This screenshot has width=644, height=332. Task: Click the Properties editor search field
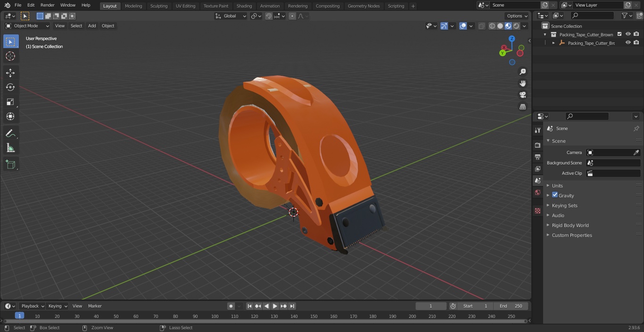587,116
